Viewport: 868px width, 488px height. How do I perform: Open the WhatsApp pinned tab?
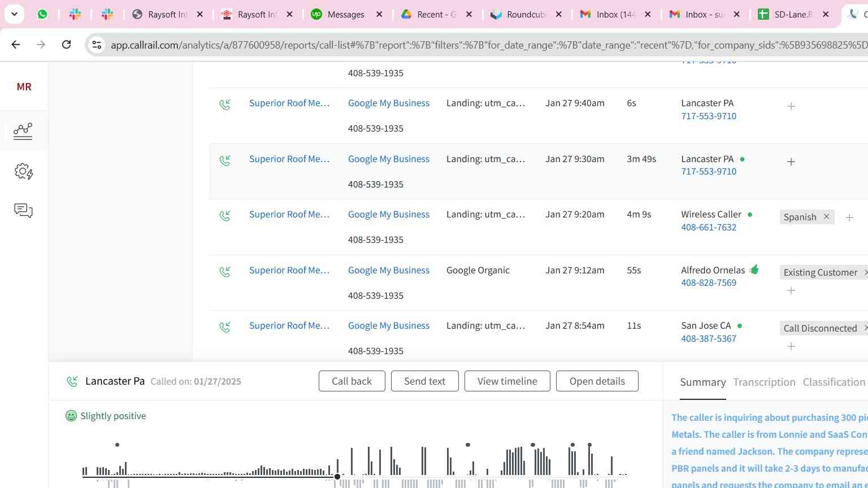[x=42, y=14]
